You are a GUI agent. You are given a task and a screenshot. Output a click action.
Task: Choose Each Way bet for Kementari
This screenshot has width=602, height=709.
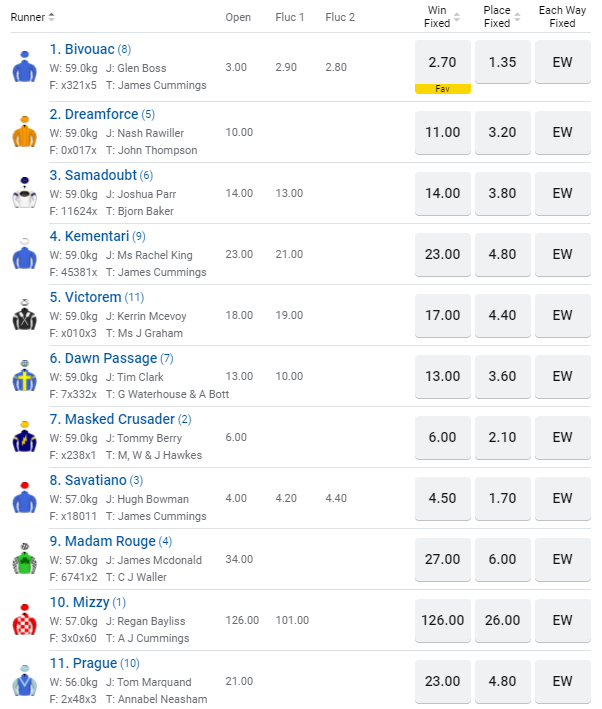(x=562, y=254)
